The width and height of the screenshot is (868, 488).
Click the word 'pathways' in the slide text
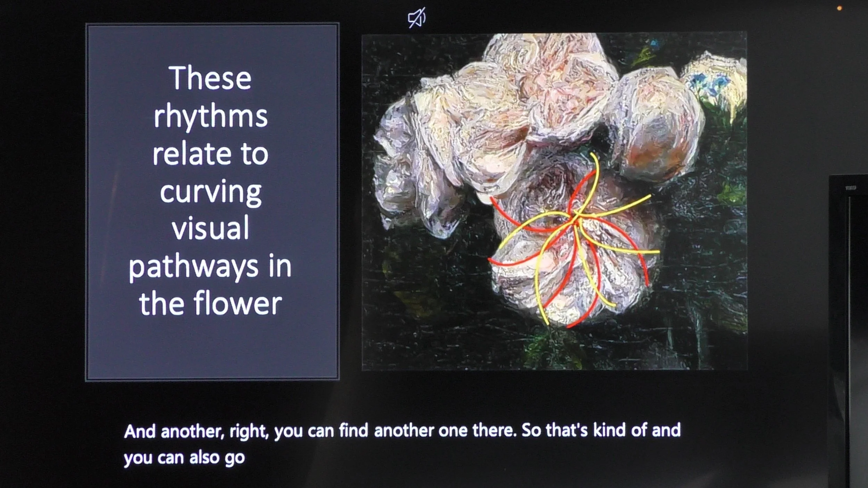(x=193, y=267)
